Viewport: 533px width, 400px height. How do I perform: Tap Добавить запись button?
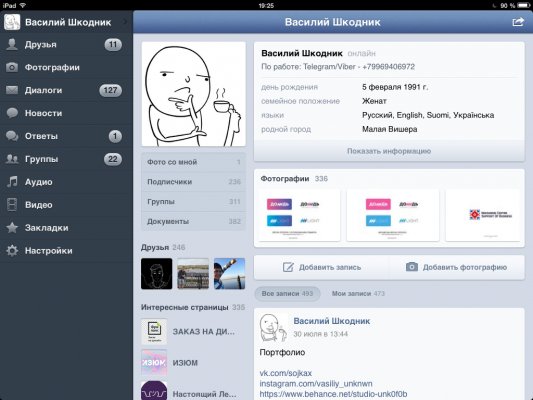(x=322, y=267)
